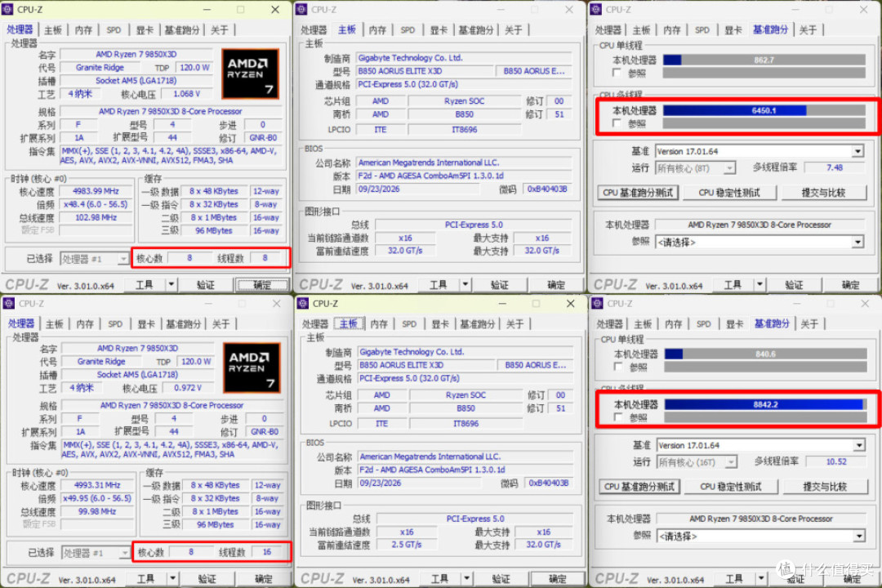Open the SPD tab in the 0.972 V window
Viewport: 882px width, 588px height.
pyautogui.click(x=115, y=324)
